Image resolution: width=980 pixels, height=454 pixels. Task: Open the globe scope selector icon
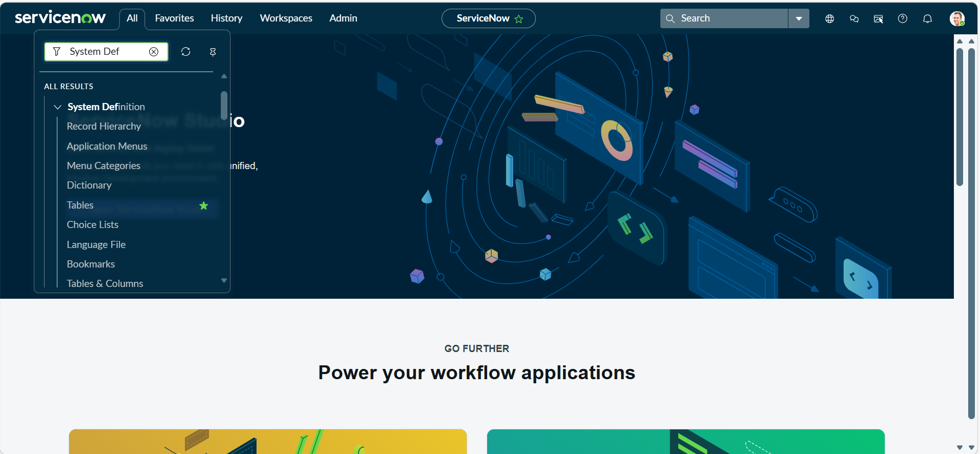coord(830,19)
